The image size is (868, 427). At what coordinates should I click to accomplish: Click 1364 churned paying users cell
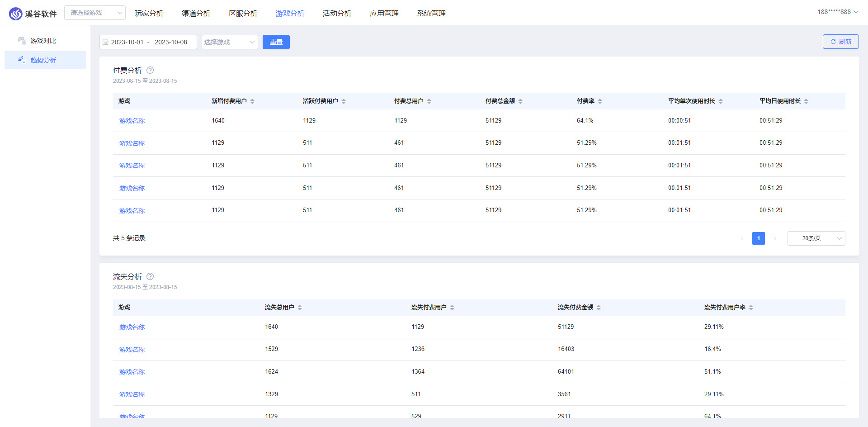point(418,372)
